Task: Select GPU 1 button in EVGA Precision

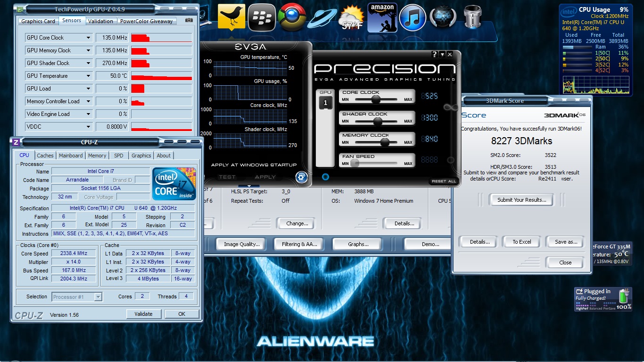Action: pyautogui.click(x=325, y=102)
